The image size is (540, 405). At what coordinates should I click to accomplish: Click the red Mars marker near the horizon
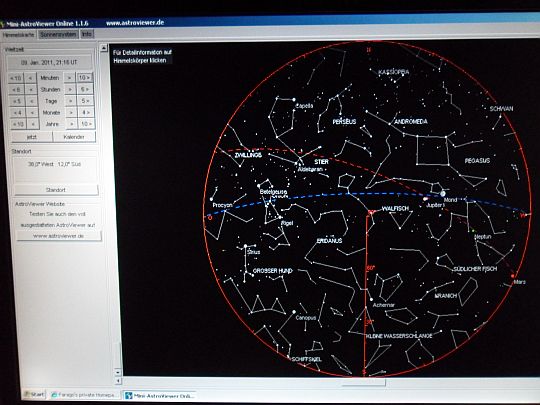pos(512,276)
